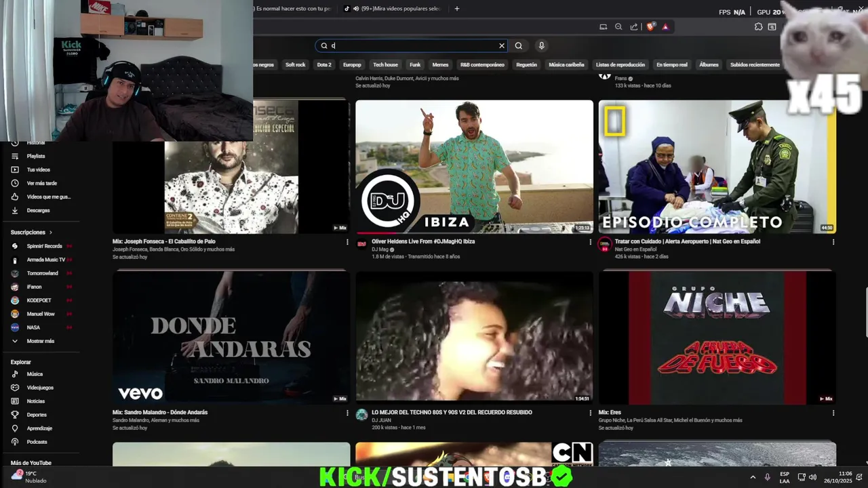Select Listas de reproducción chip
Viewport: 868px width, 488px height.
tap(620, 64)
